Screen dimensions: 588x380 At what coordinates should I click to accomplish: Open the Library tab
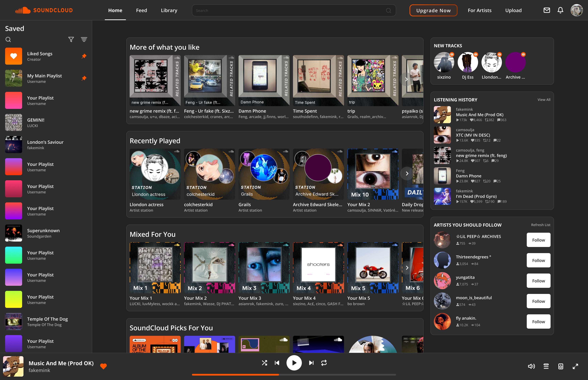click(x=169, y=10)
